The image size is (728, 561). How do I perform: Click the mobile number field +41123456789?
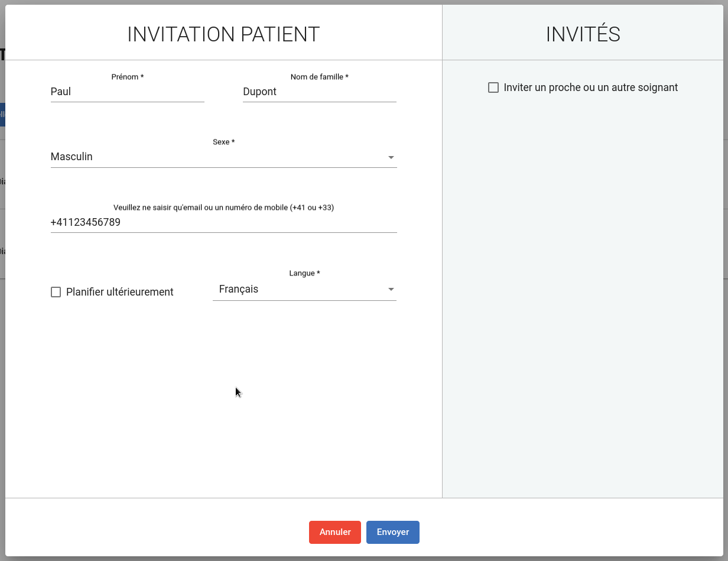[x=224, y=223]
